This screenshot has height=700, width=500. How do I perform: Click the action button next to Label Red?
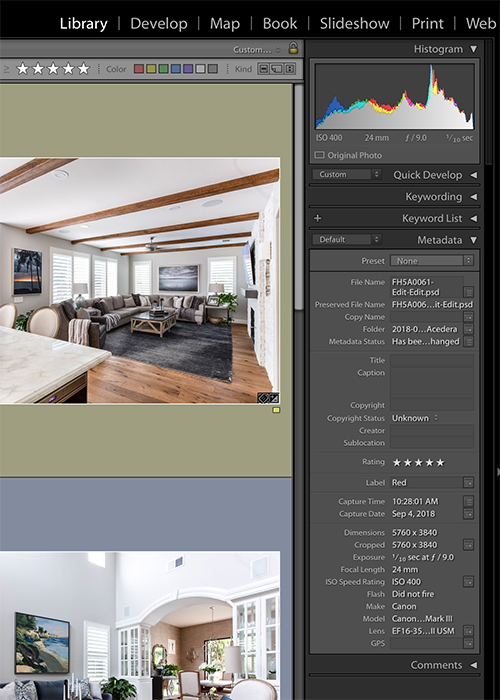[468, 482]
